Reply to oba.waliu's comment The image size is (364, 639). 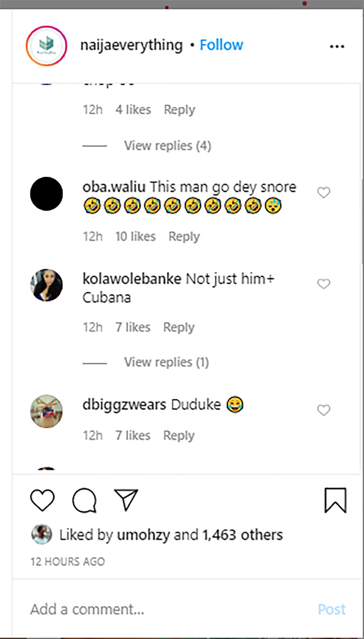tap(184, 237)
